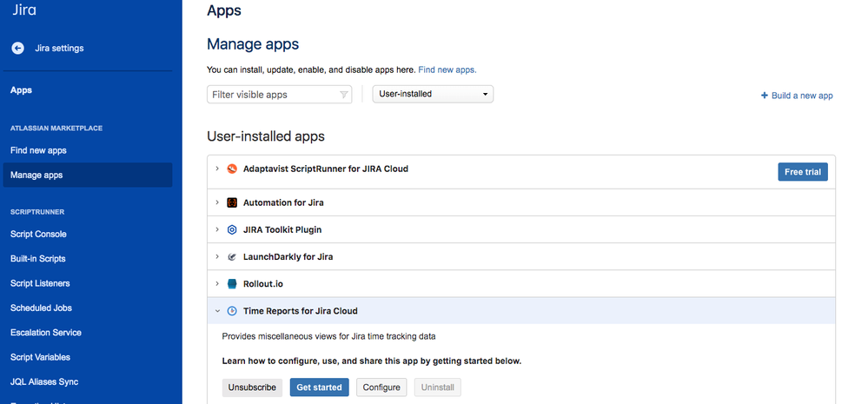The image size is (868, 404).
Task: Click the Automation for Jira app icon
Action: 232,202
